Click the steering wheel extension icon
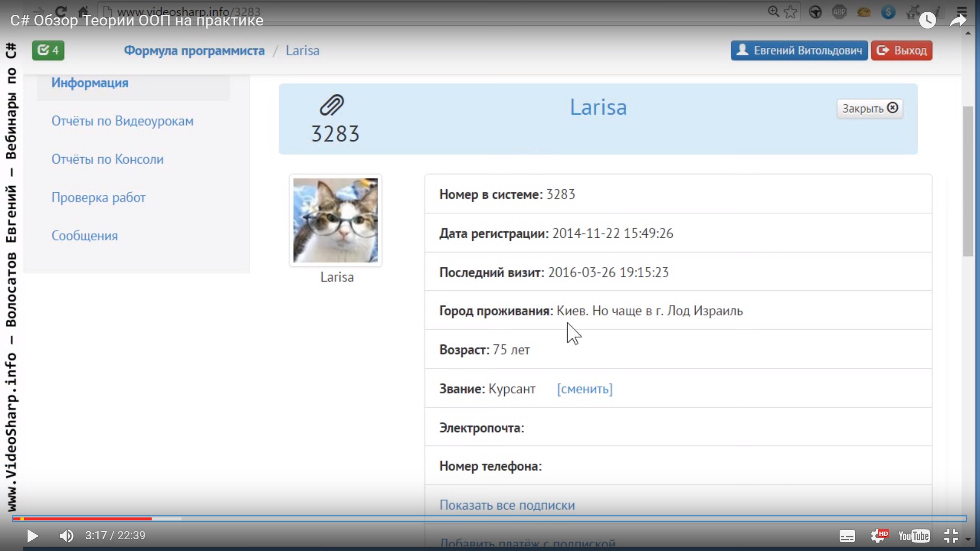 pyautogui.click(x=816, y=12)
